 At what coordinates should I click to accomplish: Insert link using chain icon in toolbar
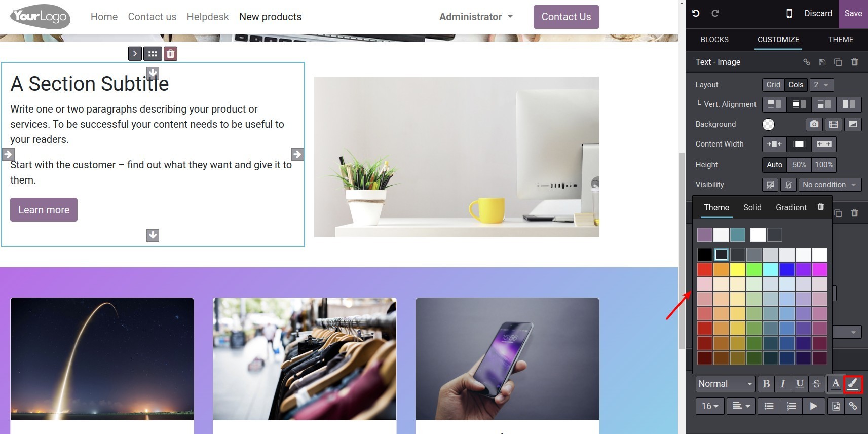pos(853,406)
